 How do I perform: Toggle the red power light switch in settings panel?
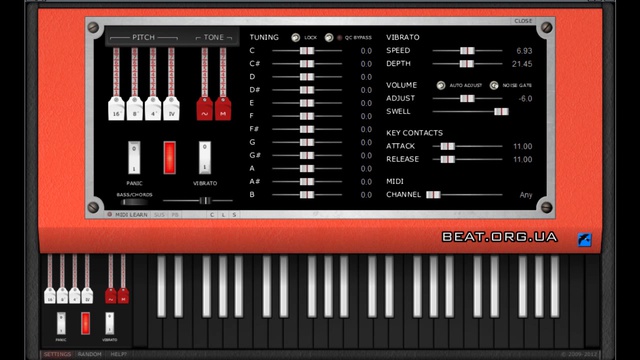[x=169, y=158]
